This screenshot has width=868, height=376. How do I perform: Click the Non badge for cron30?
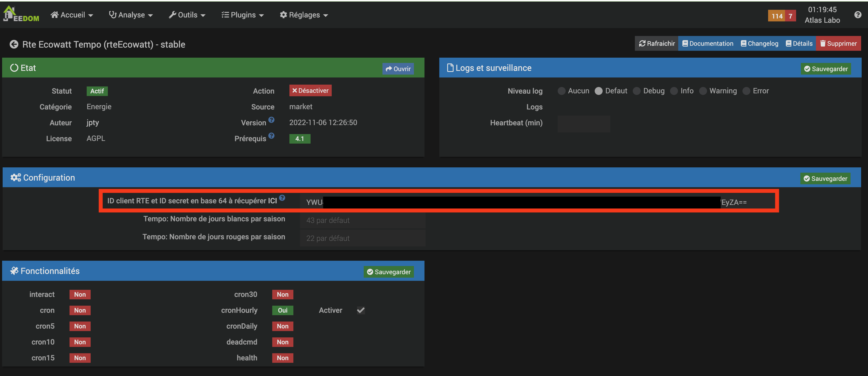(x=283, y=294)
